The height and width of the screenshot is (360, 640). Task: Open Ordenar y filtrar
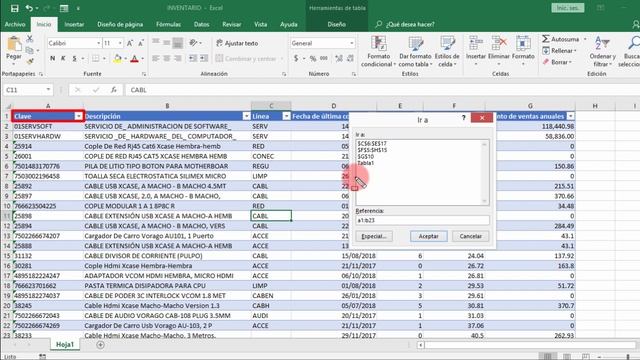tap(602, 52)
